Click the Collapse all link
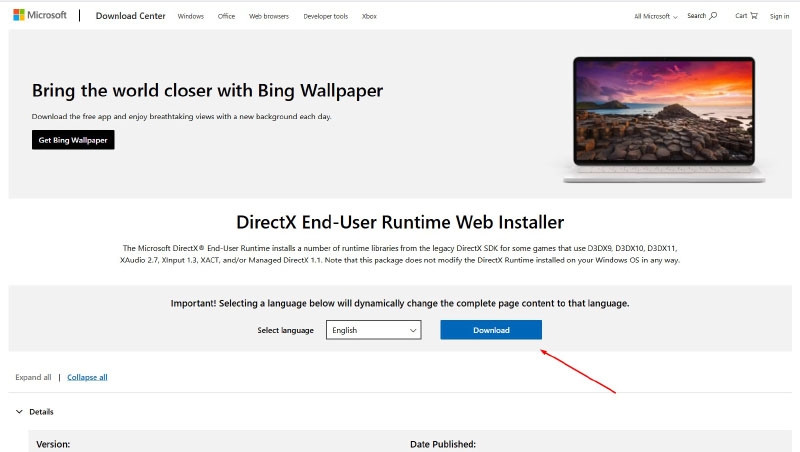The width and height of the screenshot is (800, 452). point(87,377)
